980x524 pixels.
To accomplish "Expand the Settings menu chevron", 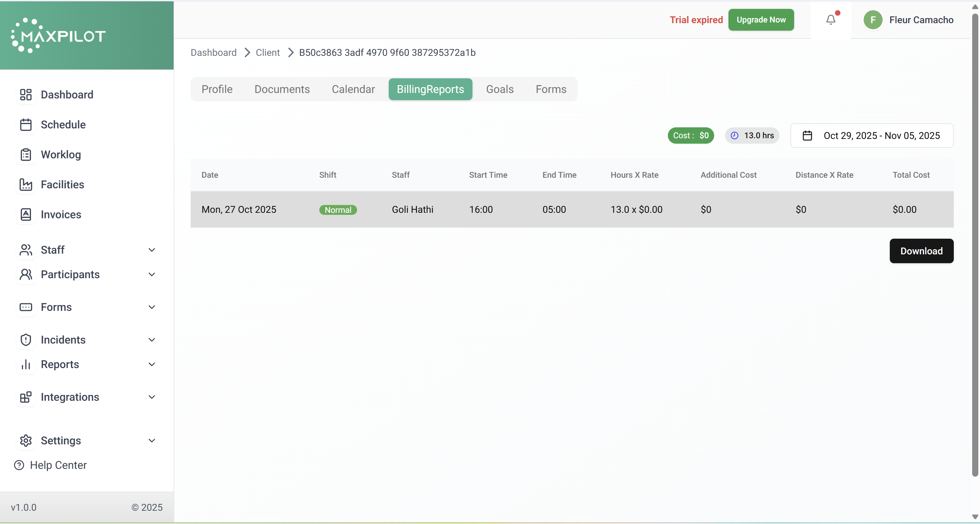I will (x=151, y=440).
